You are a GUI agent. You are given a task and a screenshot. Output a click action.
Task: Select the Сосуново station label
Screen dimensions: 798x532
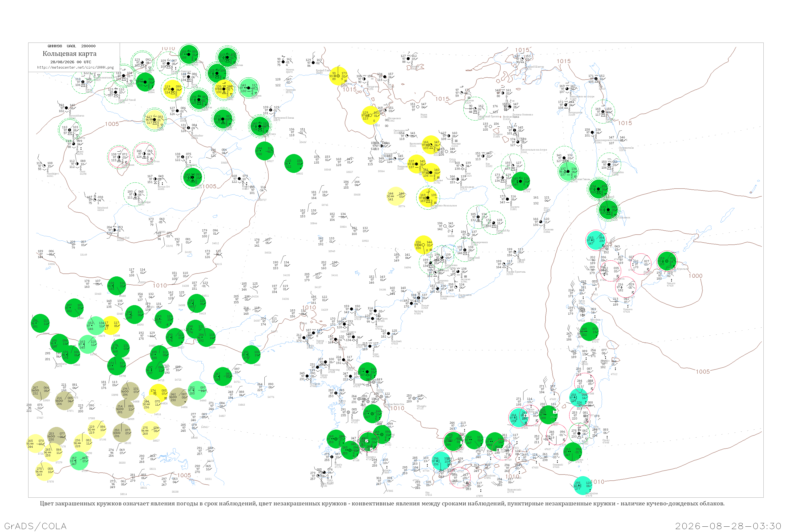[x=548, y=230]
